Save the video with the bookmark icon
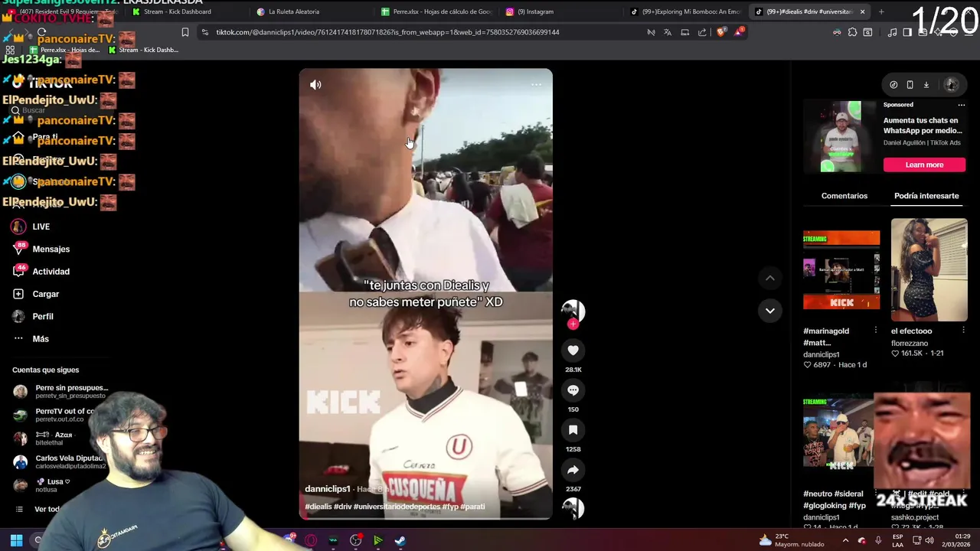 point(573,430)
